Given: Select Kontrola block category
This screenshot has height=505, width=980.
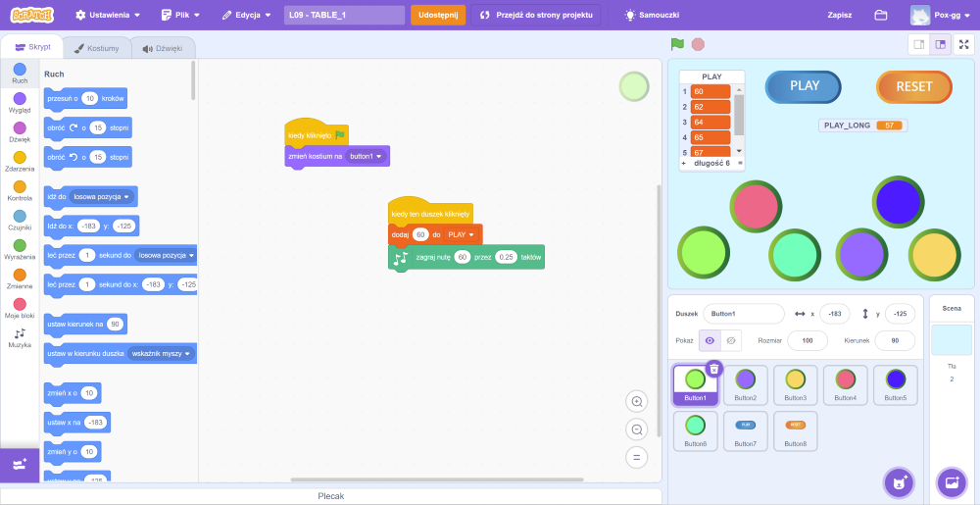Looking at the screenshot, I should point(20,190).
